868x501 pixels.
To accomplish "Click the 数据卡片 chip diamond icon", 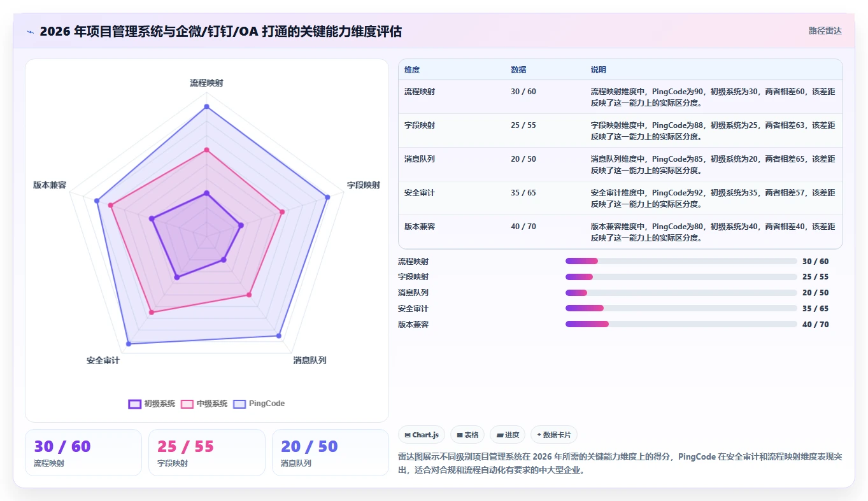I will (539, 435).
